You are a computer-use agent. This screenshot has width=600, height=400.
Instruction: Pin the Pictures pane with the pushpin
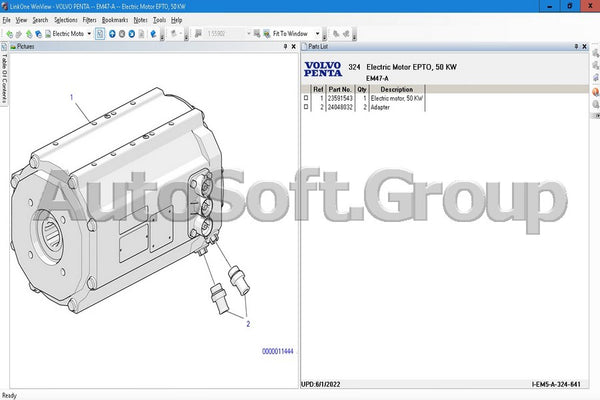[285, 46]
